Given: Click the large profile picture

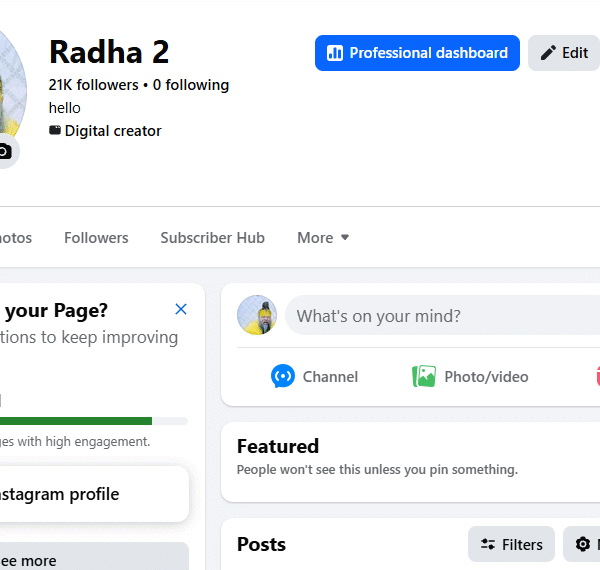Looking at the screenshot, I should click(11, 88).
